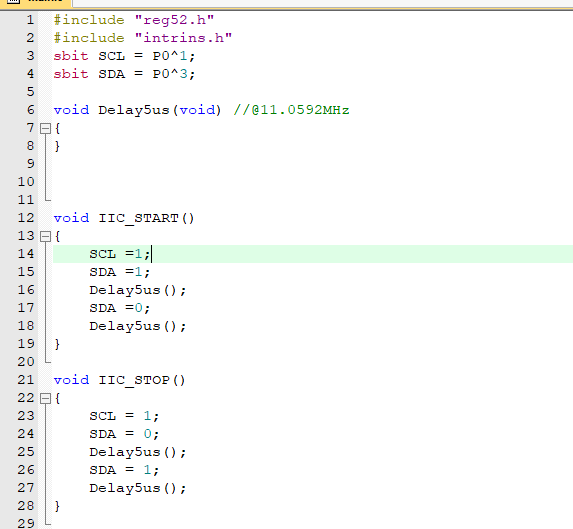
Task: Collapse the Delay5us function fold marker
Action: tap(45, 129)
